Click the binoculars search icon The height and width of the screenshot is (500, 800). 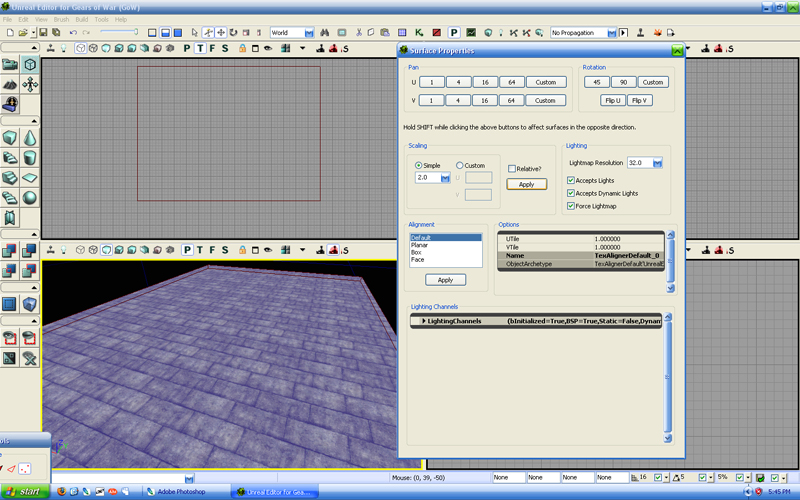click(324, 33)
